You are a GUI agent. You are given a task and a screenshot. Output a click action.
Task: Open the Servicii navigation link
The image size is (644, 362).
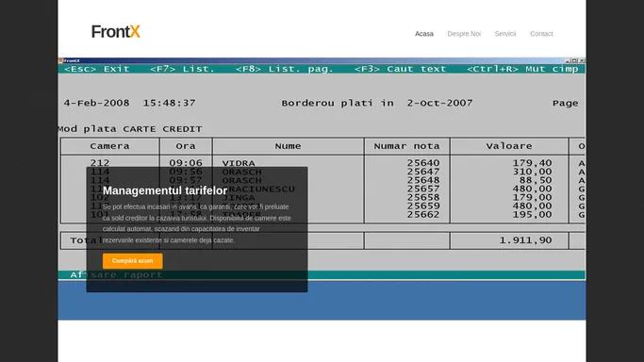coord(505,34)
